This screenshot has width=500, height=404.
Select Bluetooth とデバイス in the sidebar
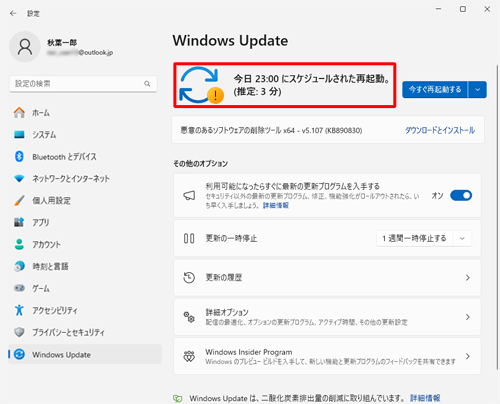64,156
